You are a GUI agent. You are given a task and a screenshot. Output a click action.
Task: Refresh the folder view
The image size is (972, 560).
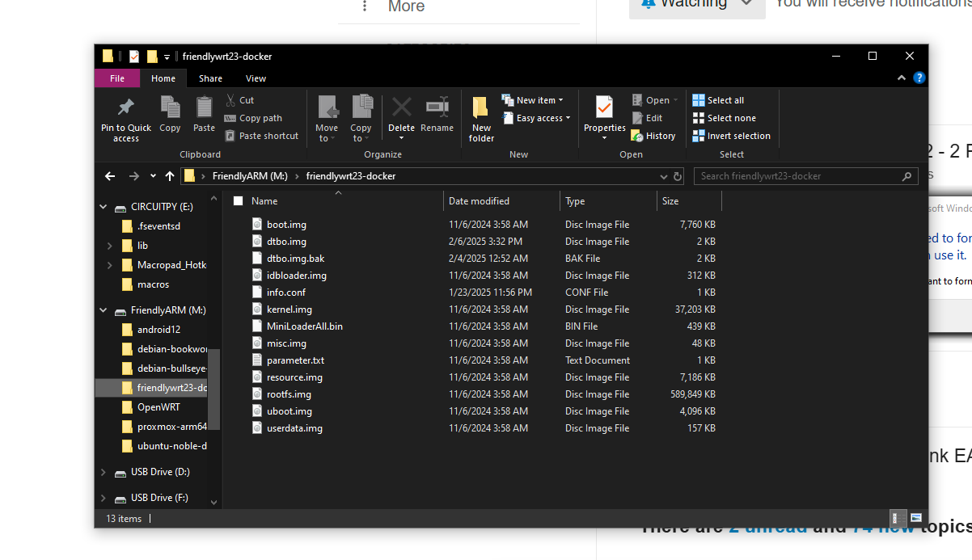coord(678,176)
